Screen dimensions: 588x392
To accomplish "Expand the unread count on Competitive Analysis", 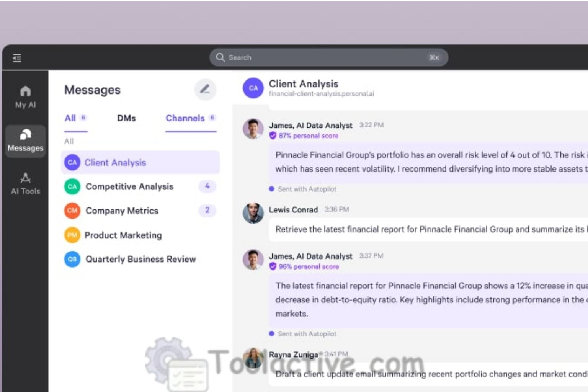I will click(207, 186).
